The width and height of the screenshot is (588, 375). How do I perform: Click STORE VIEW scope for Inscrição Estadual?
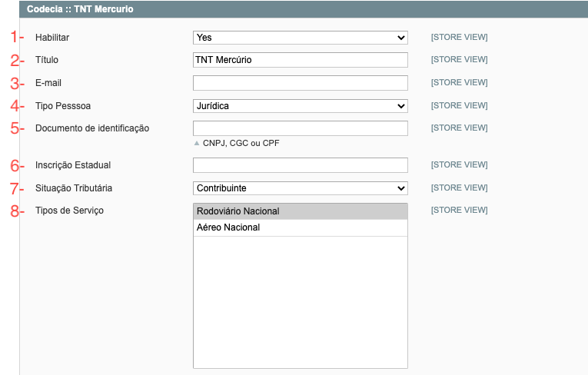459,165
